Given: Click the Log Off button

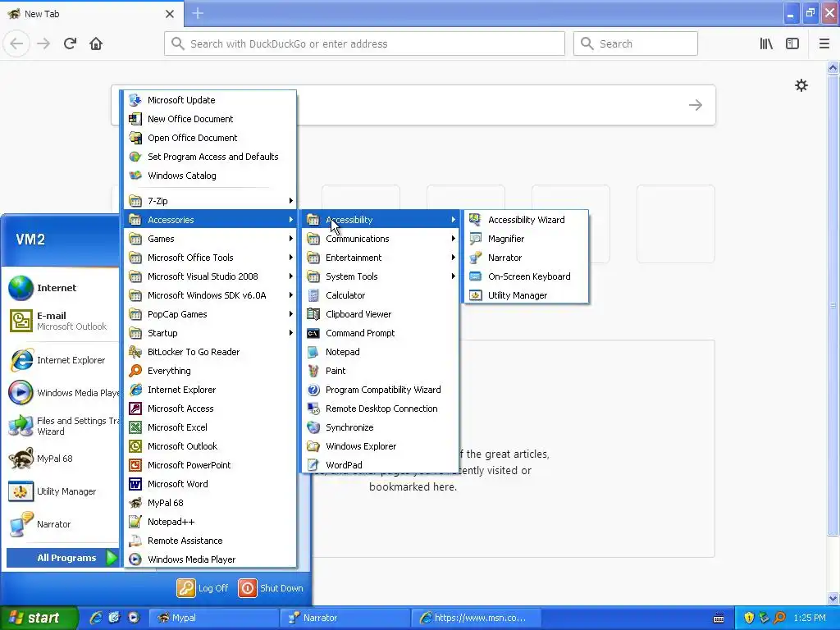Looking at the screenshot, I should tap(203, 588).
